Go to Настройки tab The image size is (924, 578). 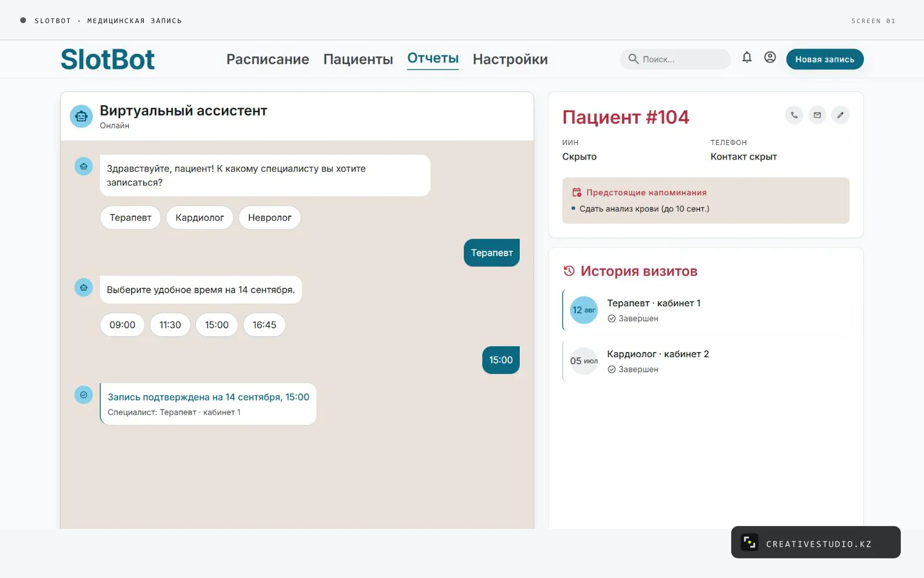coord(510,59)
